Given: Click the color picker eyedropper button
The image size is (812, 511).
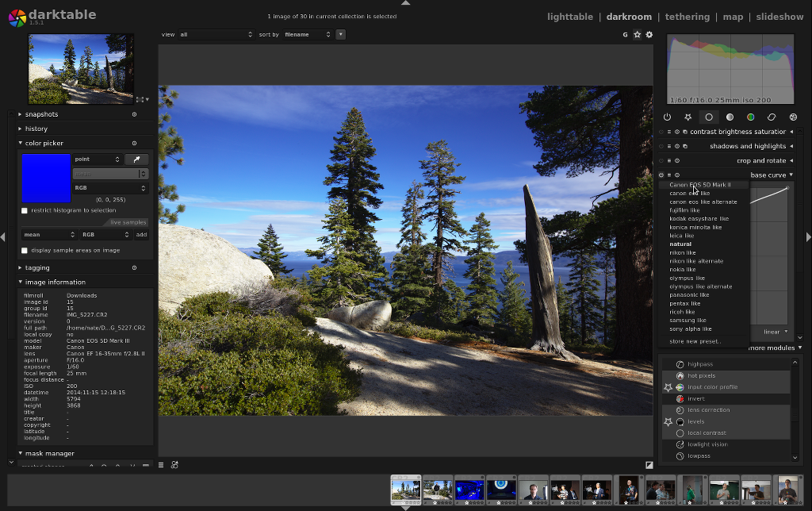Looking at the screenshot, I should [136, 159].
